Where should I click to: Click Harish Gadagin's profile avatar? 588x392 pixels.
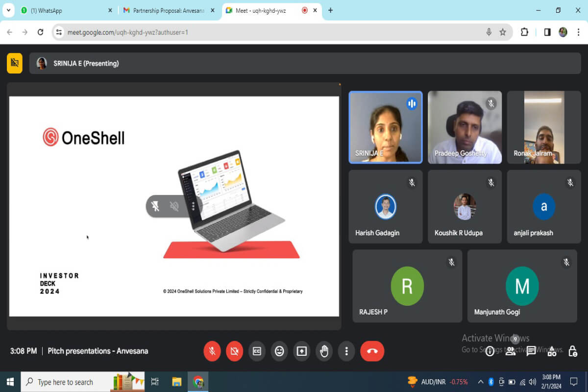386,207
